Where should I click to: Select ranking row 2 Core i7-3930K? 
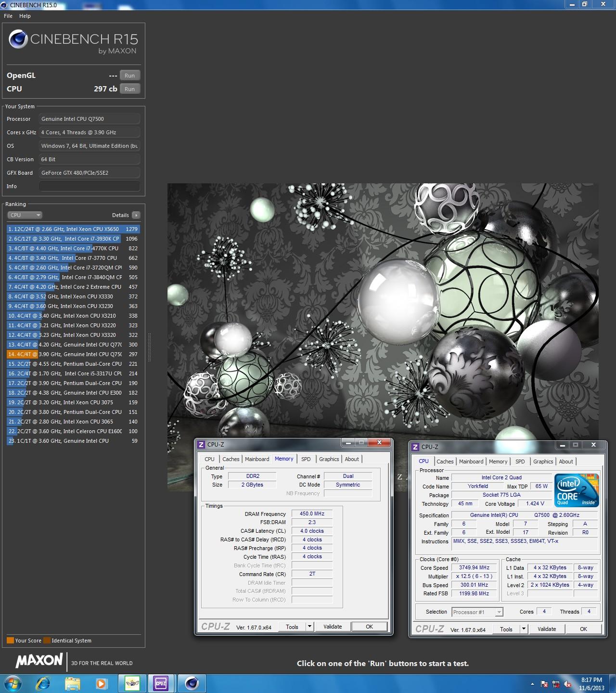[73, 239]
